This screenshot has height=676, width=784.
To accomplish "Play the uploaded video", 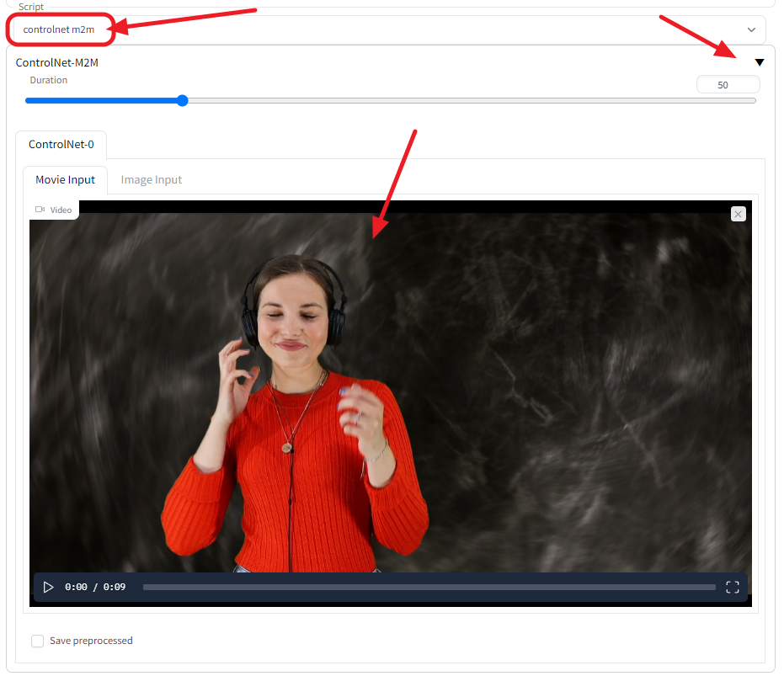I will [48, 587].
